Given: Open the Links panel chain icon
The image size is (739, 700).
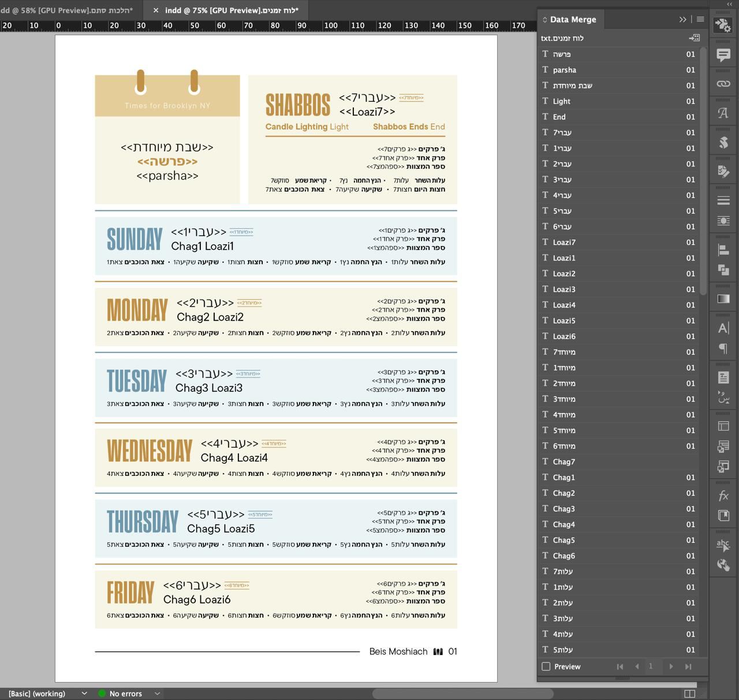Looking at the screenshot, I should (723, 84).
